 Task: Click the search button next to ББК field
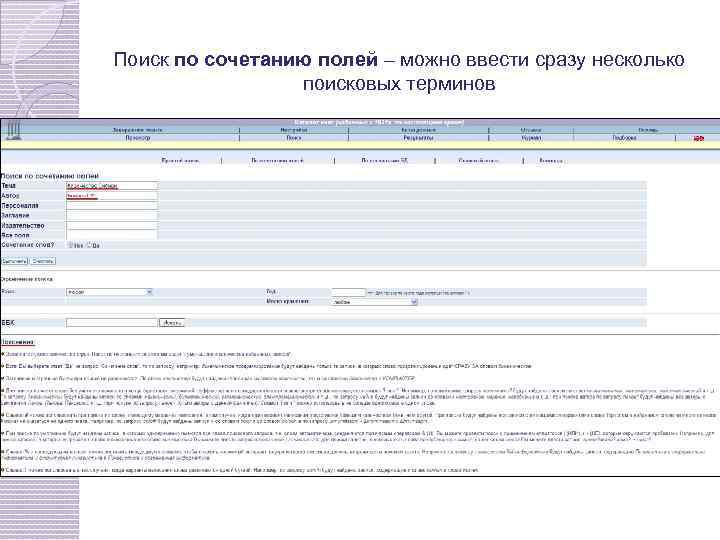[x=172, y=323]
